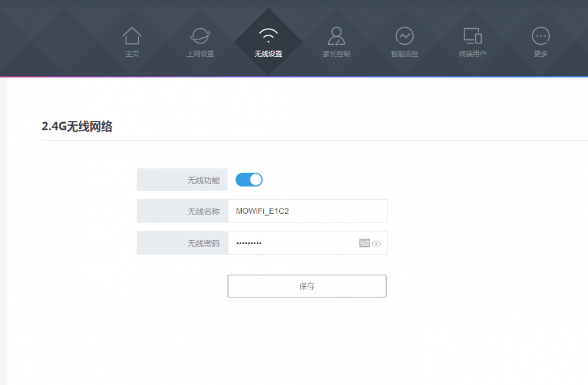Toggle the 无线功能 wireless switch off
The width and height of the screenshot is (588, 385).
(x=249, y=180)
